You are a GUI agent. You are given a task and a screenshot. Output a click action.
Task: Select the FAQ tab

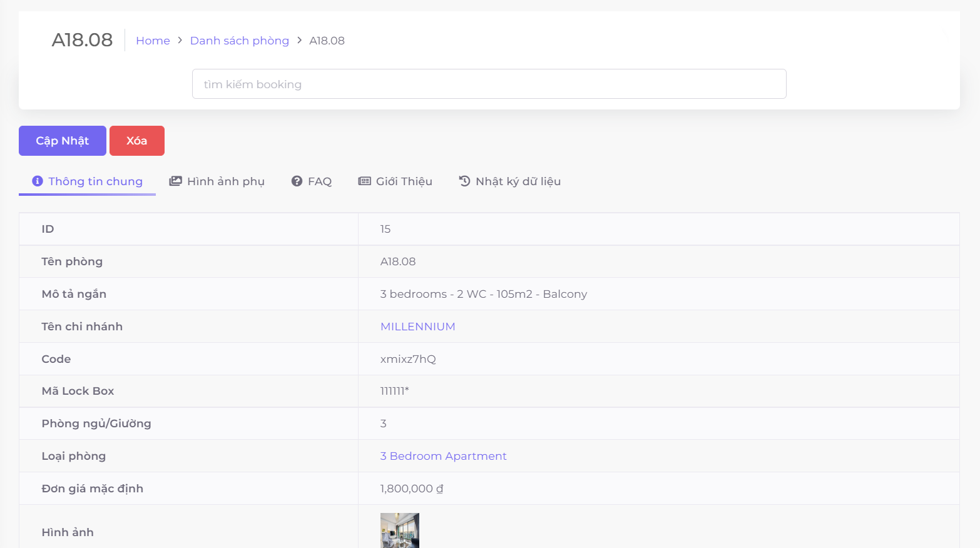(x=319, y=181)
